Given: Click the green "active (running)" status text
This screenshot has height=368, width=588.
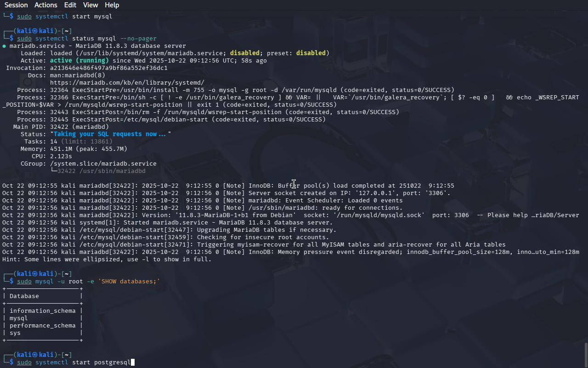Looking at the screenshot, I should 79,60.
